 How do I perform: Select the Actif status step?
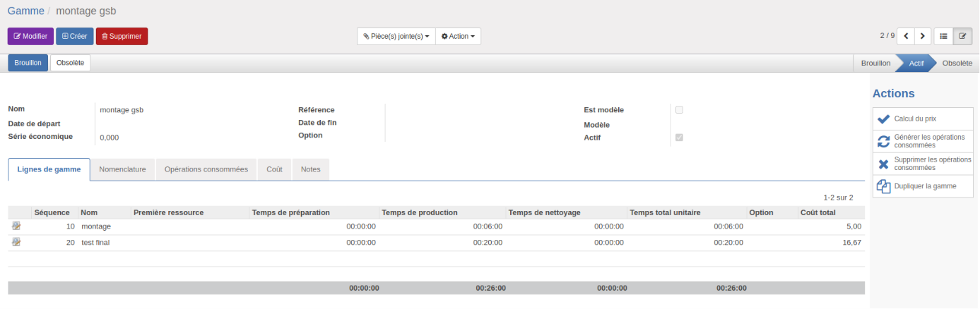pyautogui.click(x=916, y=63)
